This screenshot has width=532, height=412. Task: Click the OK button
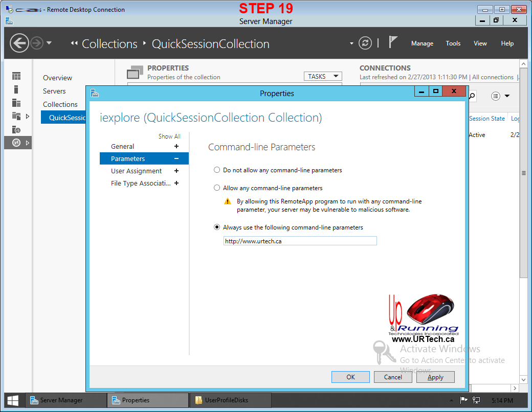pyautogui.click(x=350, y=377)
